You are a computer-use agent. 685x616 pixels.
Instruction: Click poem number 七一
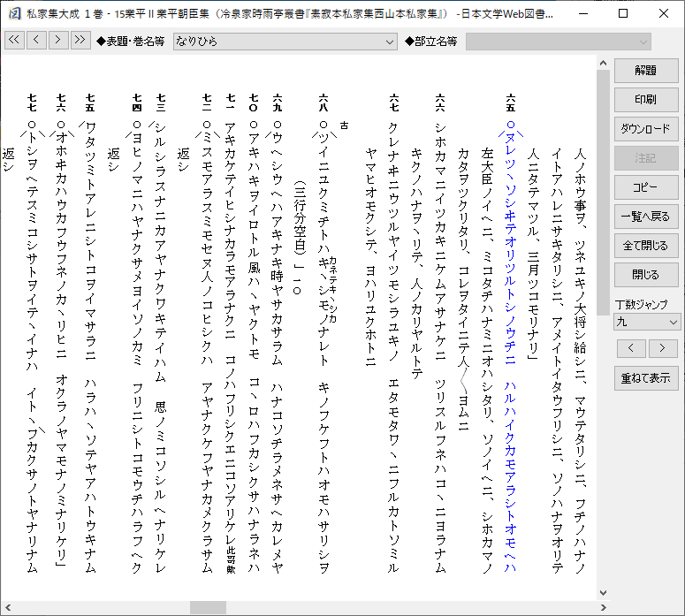coord(230,103)
